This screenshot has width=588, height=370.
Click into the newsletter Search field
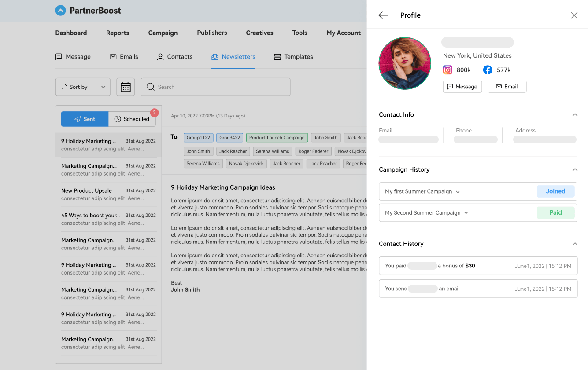[216, 87]
